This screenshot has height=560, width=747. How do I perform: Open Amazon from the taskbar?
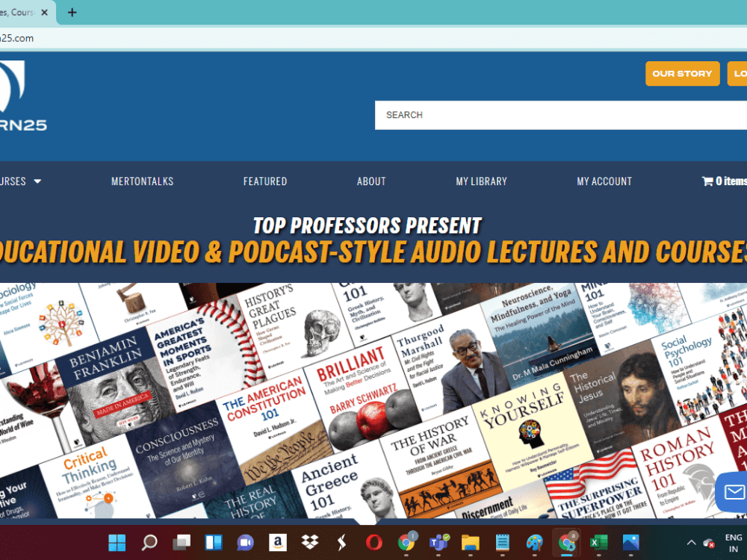click(278, 542)
